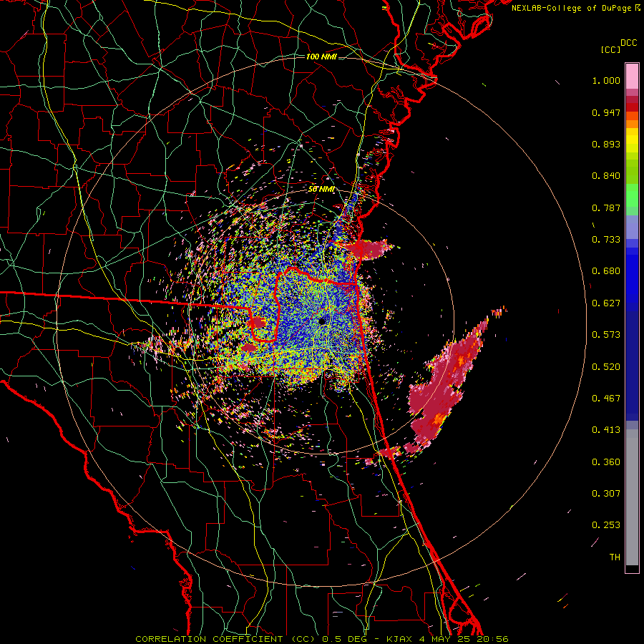Click the 0.360 scale value
Image resolution: width=644 pixels, height=644 pixels.
pyautogui.click(x=606, y=462)
